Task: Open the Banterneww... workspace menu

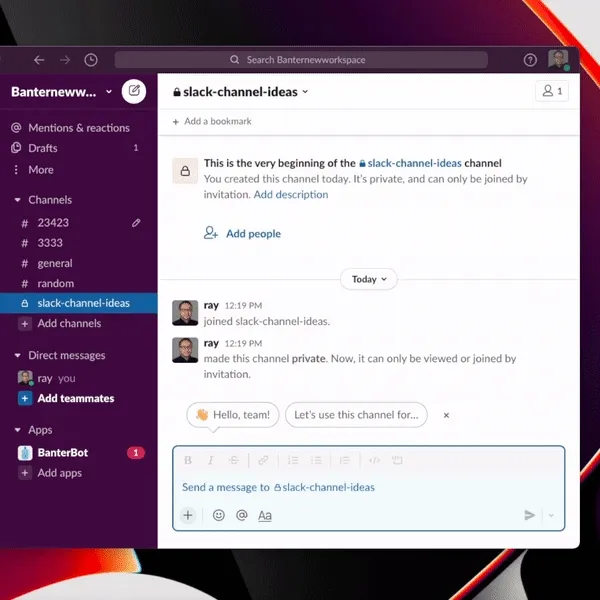Action: coord(62,92)
